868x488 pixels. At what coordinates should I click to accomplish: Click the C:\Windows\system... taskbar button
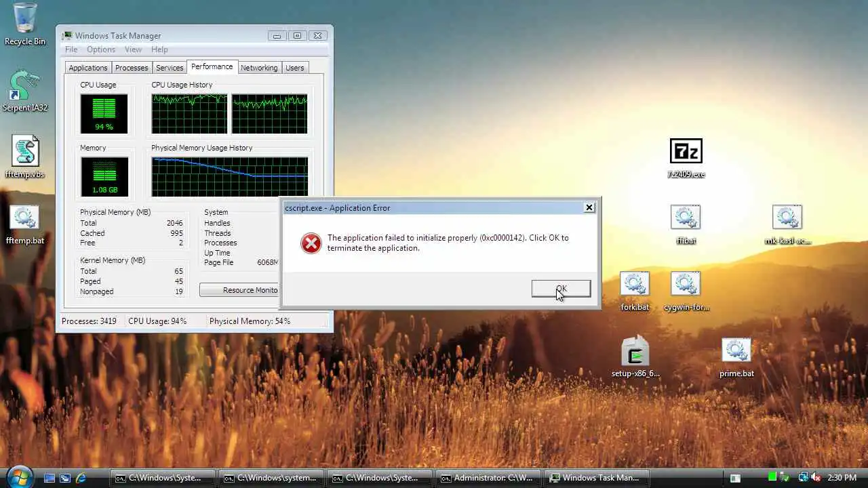pos(271,478)
